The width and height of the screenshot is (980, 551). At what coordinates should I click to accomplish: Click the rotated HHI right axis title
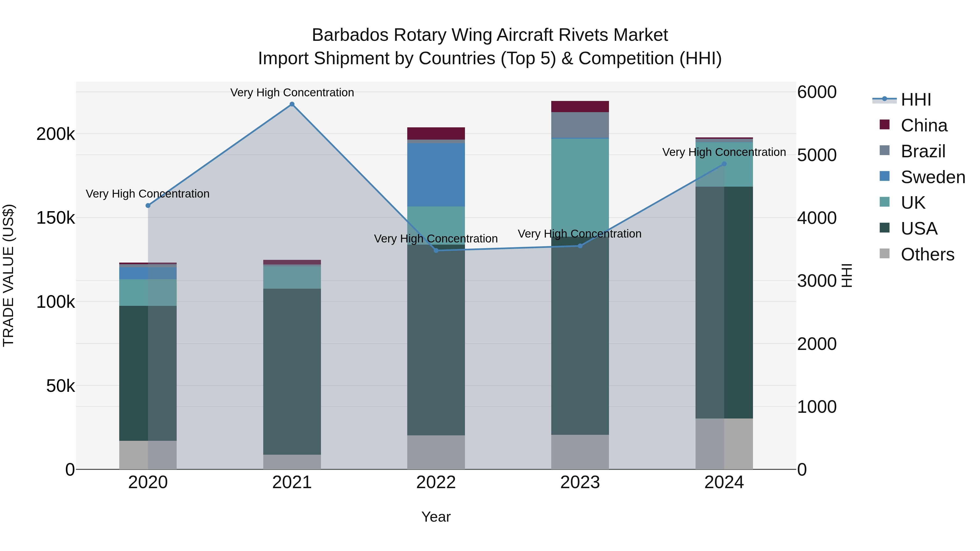coord(846,275)
